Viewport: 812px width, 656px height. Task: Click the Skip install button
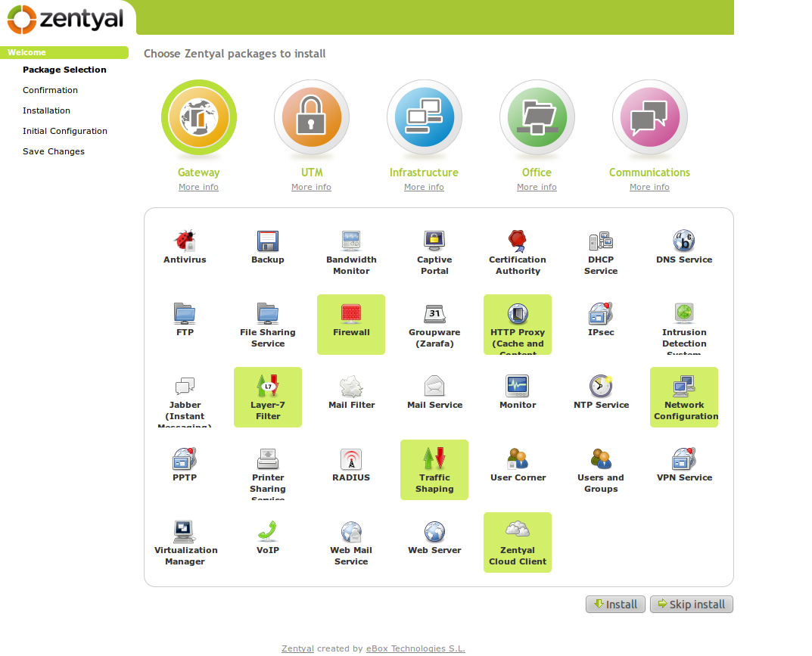(x=692, y=605)
